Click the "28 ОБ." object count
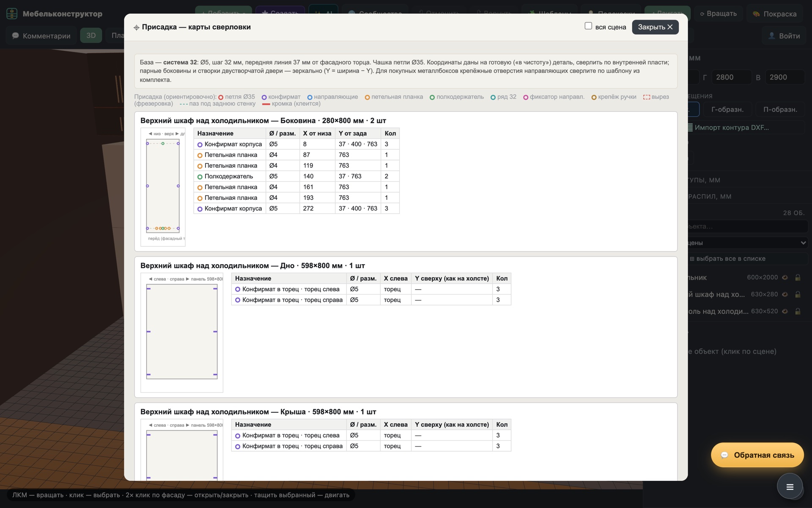 [793, 213]
